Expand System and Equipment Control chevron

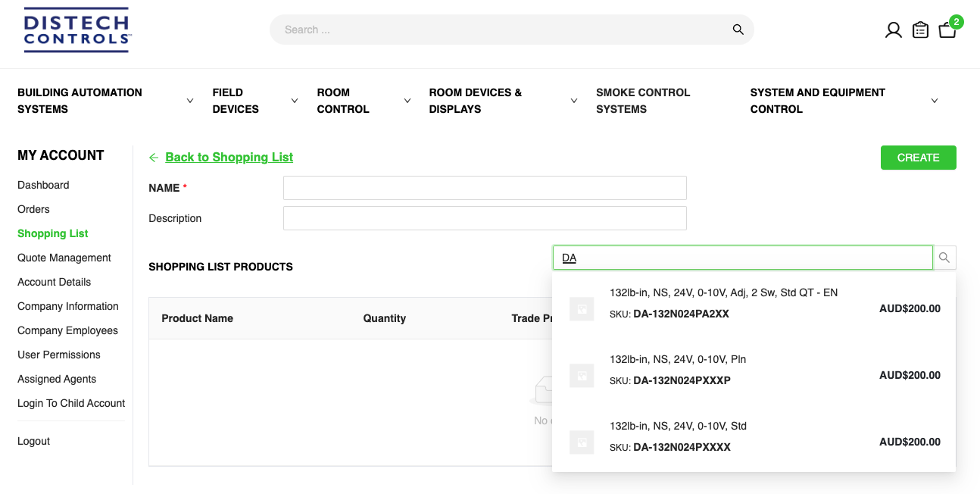[x=934, y=101]
